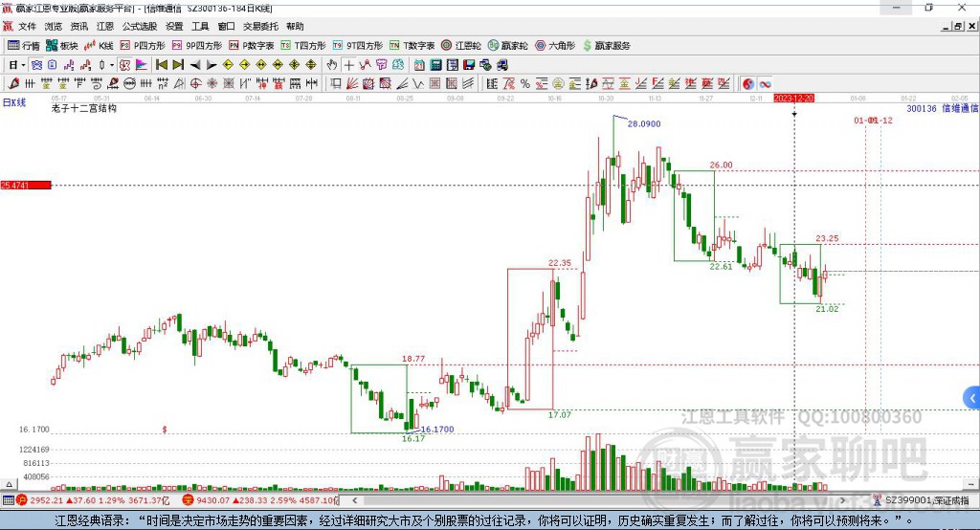The width and height of the screenshot is (980, 530).
Task: Jump to last bar with skip-to-end icon
Action: [178, 65]
